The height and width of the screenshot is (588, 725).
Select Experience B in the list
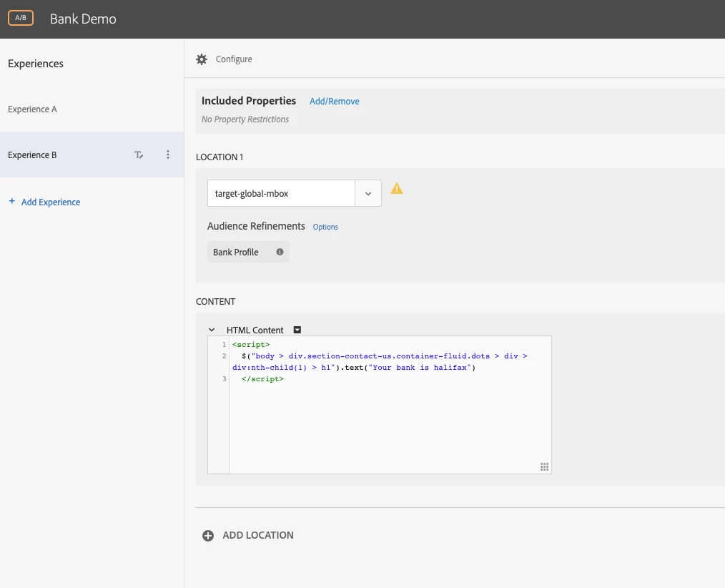(92, 155)
